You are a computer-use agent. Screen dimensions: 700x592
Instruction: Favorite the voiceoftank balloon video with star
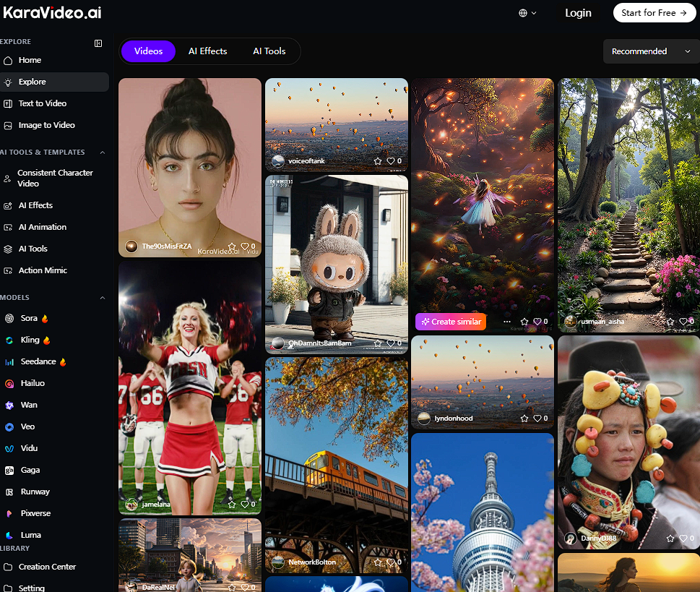pos(377,161)
